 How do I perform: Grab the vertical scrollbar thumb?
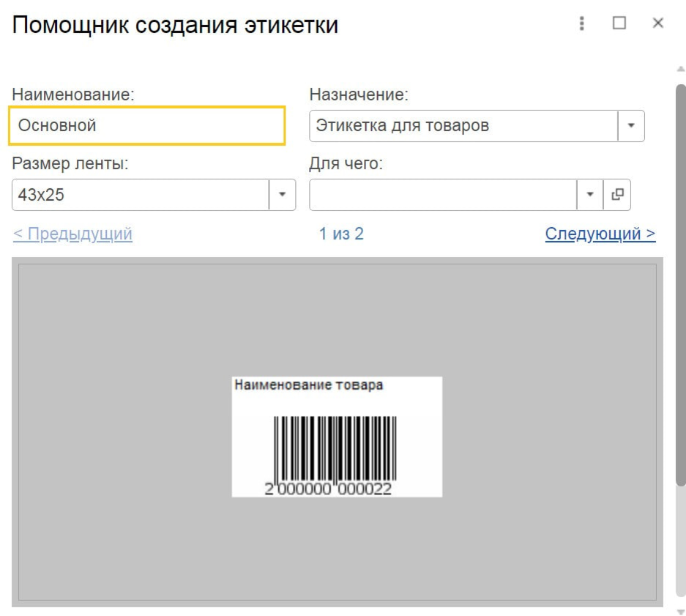click(681, 285)
